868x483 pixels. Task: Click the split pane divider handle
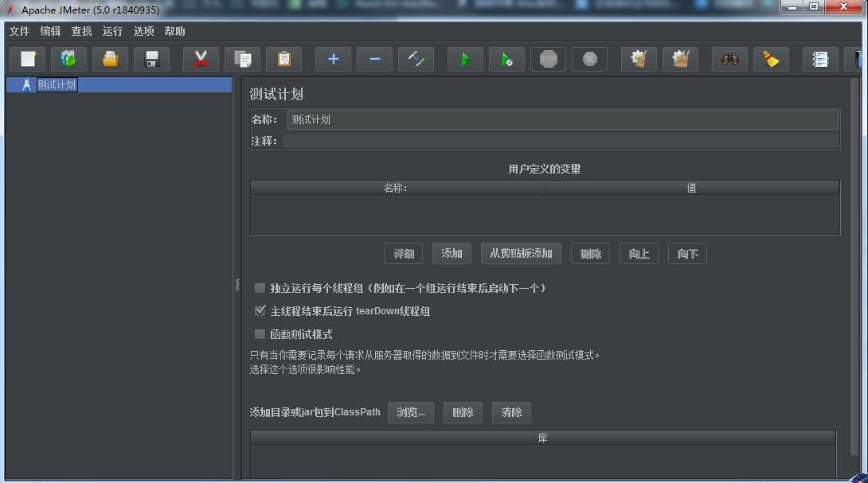237,284
